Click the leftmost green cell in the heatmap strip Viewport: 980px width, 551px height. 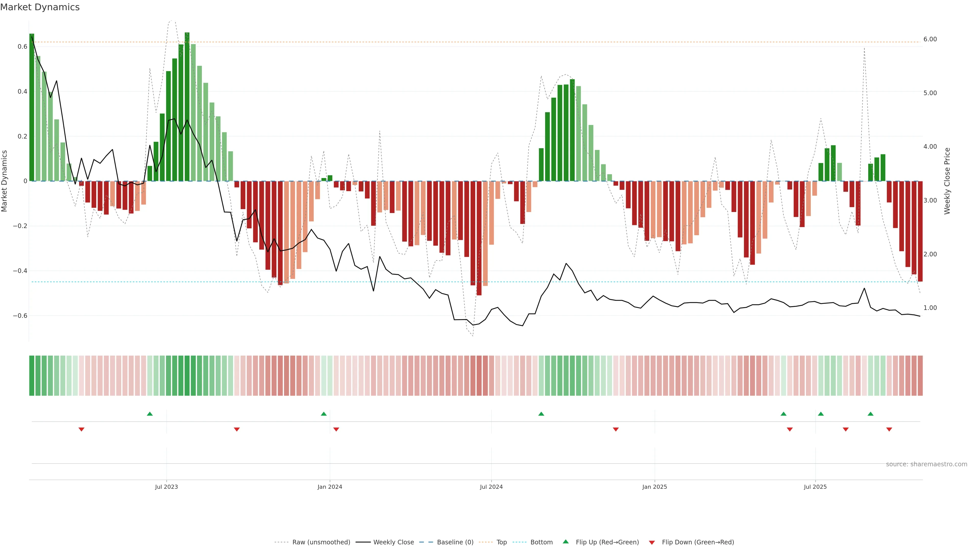click(x=32, y=376)
